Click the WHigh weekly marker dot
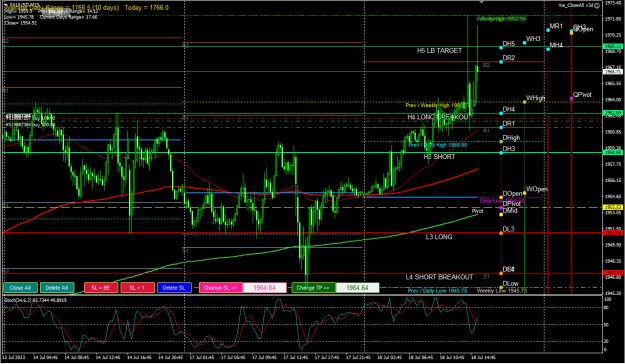 point(525,102)
